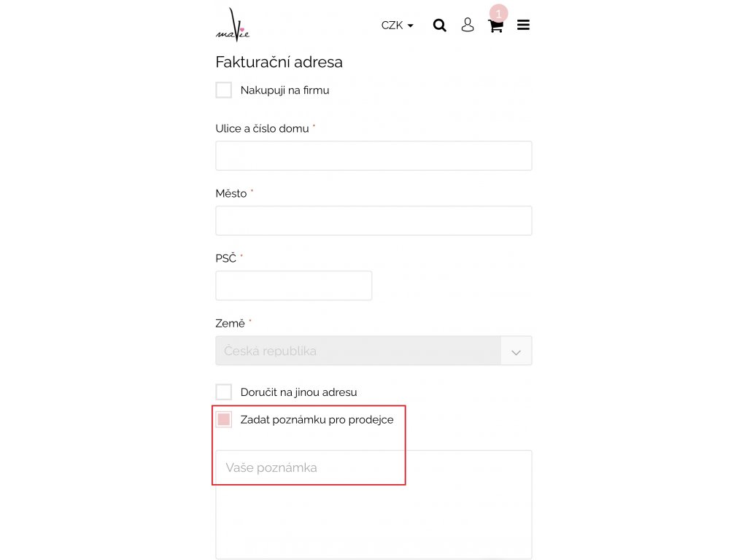Open the Země country dropdown

coord(358,351)
